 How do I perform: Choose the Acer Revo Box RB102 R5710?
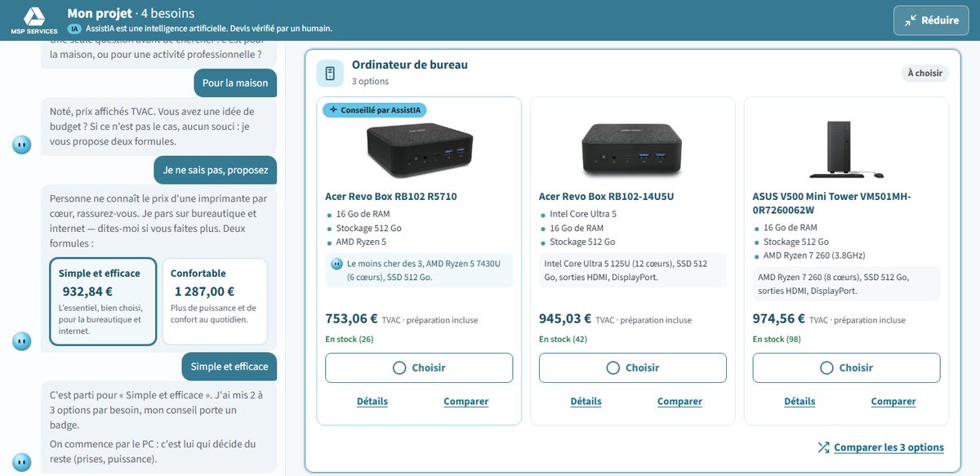[x=419, y=367]
